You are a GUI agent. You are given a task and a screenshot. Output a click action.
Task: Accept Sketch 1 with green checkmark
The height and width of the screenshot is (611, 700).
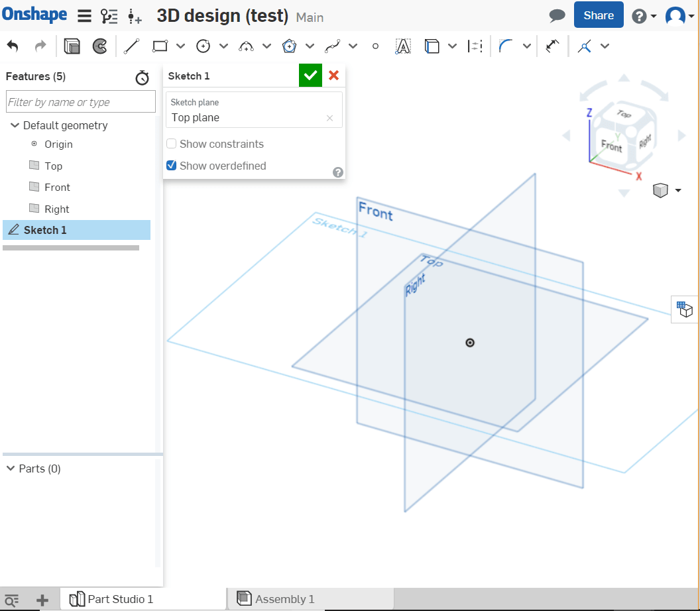pyautogui.click(x=310, y=76)
